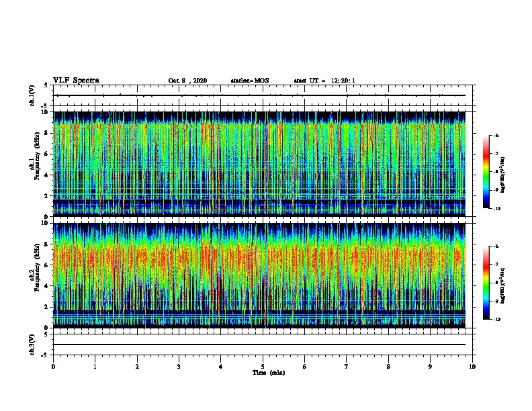Image resolution: width=532 pixels, height=411 pixels.
Task: Click the "-6" label on the ch.1 color bar
Action: coord(496,135)
